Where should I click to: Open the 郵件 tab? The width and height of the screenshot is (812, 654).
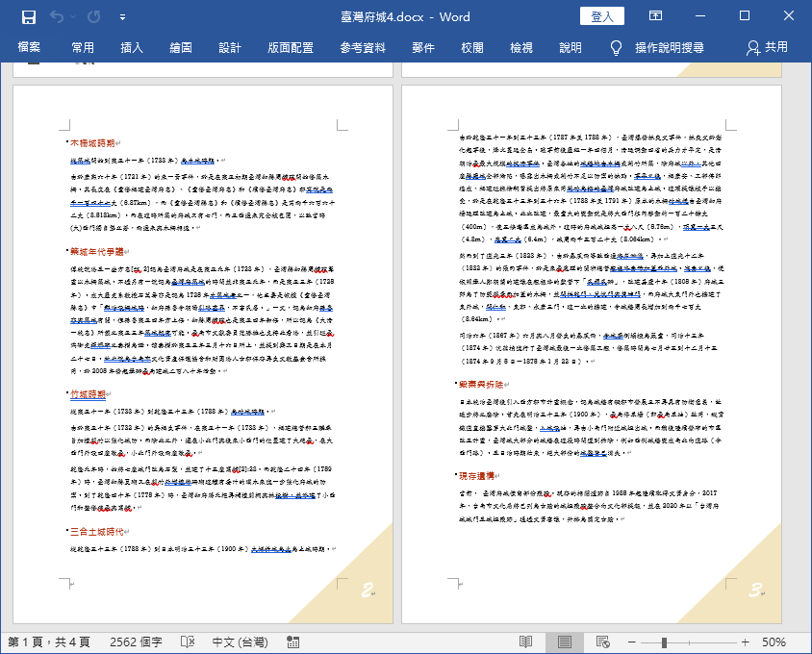click(423, 48)
